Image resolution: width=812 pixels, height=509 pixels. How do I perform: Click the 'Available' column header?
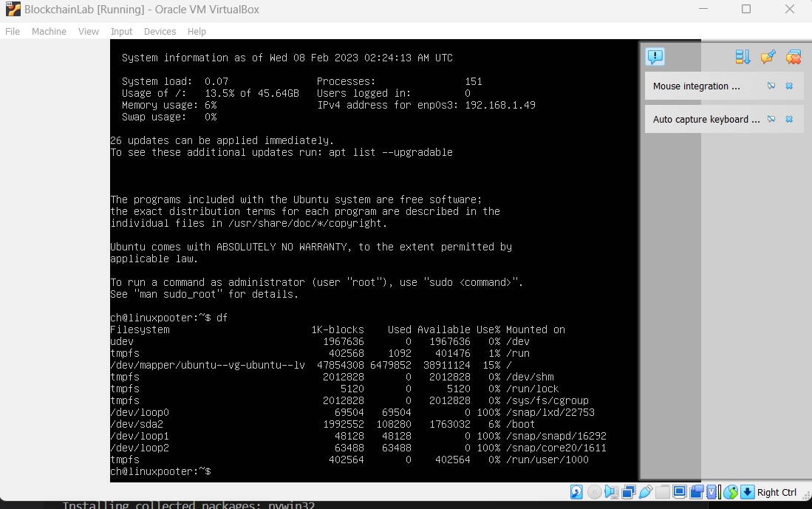pos(444,329)
